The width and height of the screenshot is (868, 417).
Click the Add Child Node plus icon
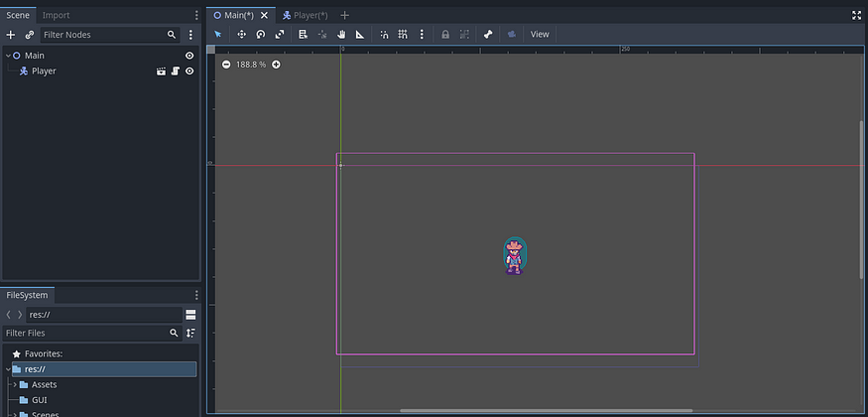[x=11, y=35]
